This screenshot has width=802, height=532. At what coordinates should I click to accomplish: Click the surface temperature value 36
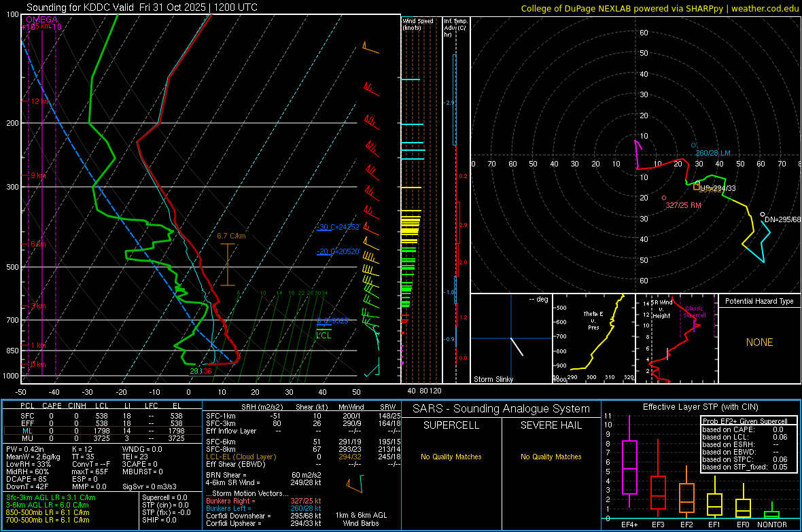[x=207, y=371]
